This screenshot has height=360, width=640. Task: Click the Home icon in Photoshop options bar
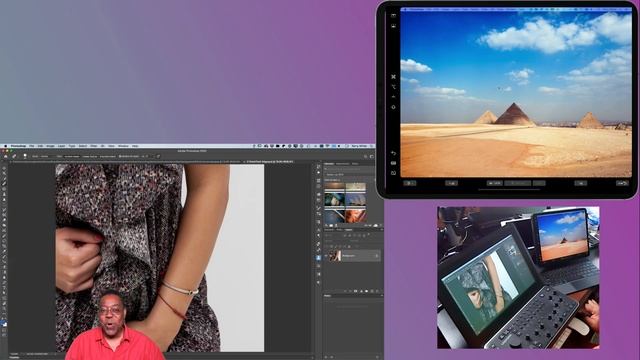pyautogui.click(x=6, y=156)
